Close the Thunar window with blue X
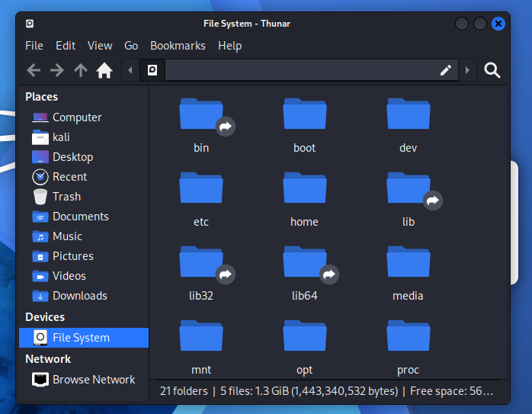 pos(498,24)
